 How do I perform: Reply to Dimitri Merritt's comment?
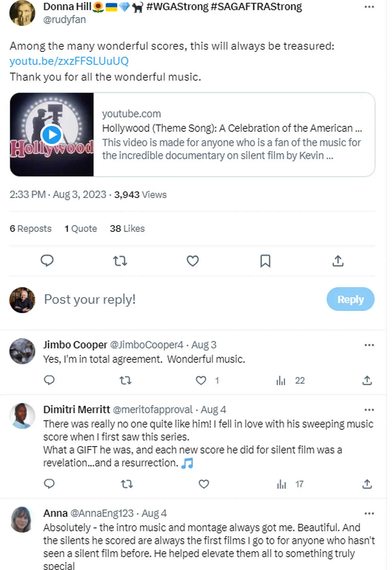click(50, 484)
